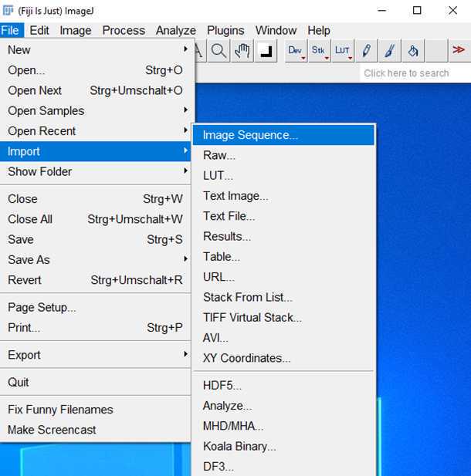Viewport: 471px width, 476px height.
Task: Open the Analyze menu
Action: pos(175,30)
